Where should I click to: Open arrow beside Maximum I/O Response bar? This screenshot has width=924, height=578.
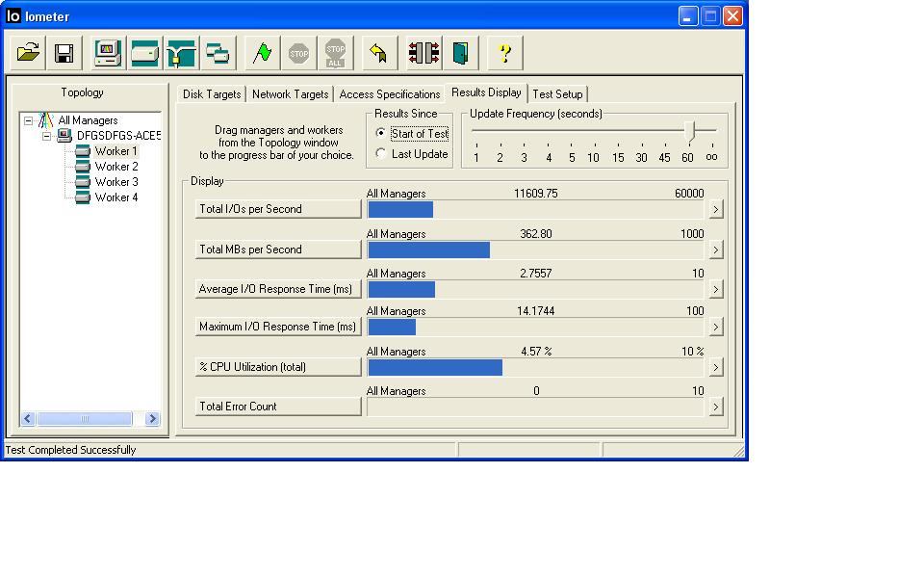click(x=716, y=327)
